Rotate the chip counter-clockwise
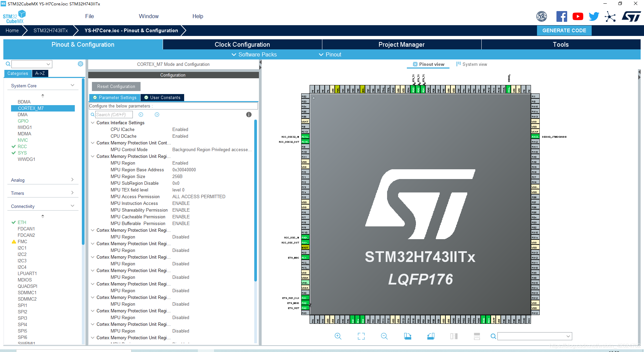Screen dimensions: 644x352 431,336
